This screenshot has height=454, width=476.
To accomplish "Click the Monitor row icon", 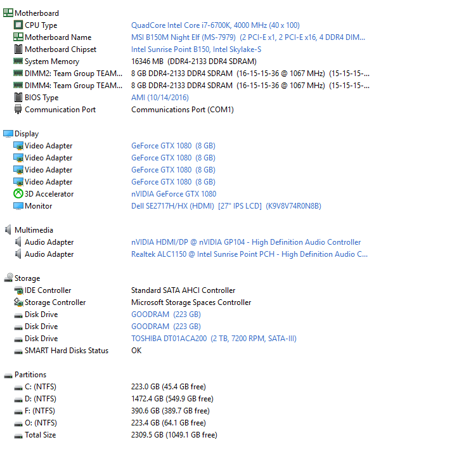I will pyautogui.click(x=18, y=206).
